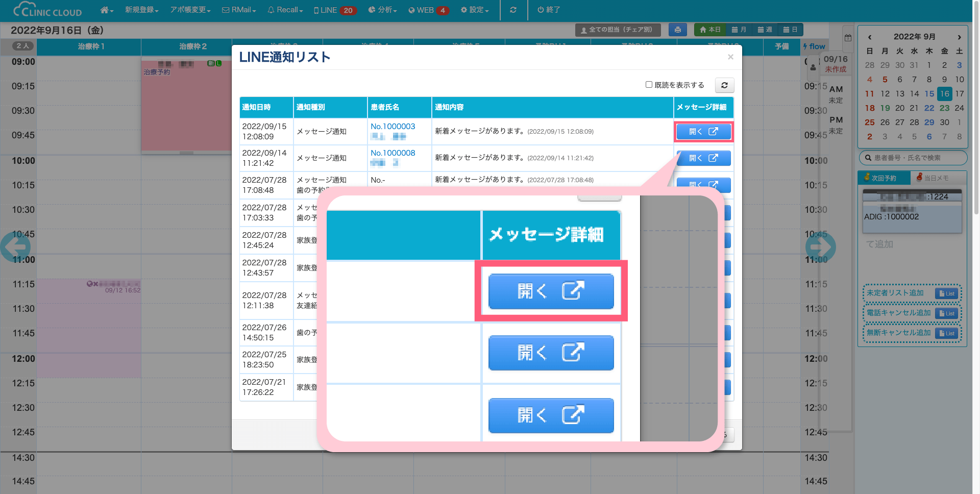Select September 23 in mini calendar
Screen dimensions: 980x494
click(944, 108)
